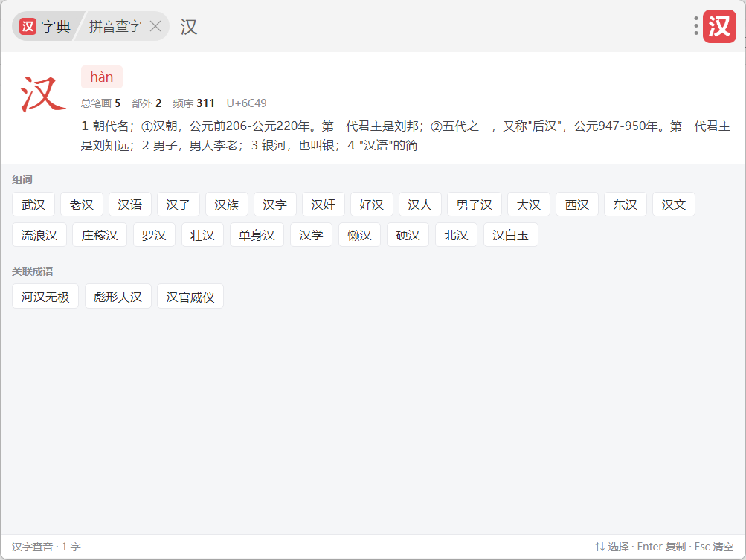Open the word 汉族

point(226,205)
